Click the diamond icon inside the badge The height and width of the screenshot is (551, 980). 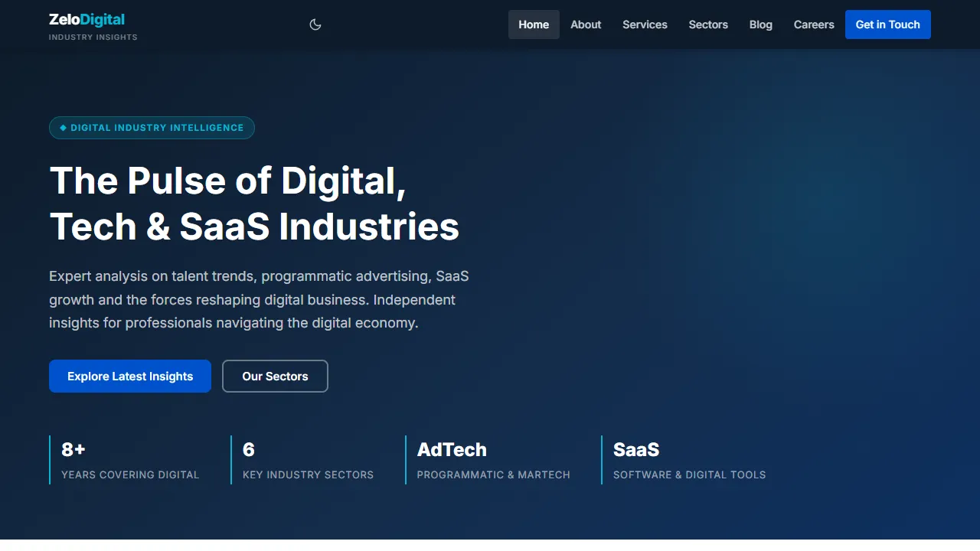pyautogui.click(x=63, y=128)
